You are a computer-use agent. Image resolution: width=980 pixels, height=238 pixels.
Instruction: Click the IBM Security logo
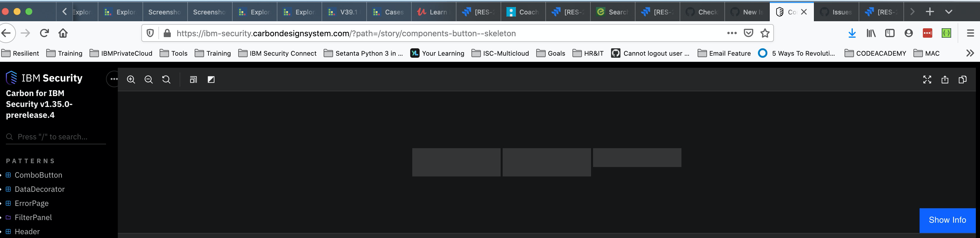44,78
